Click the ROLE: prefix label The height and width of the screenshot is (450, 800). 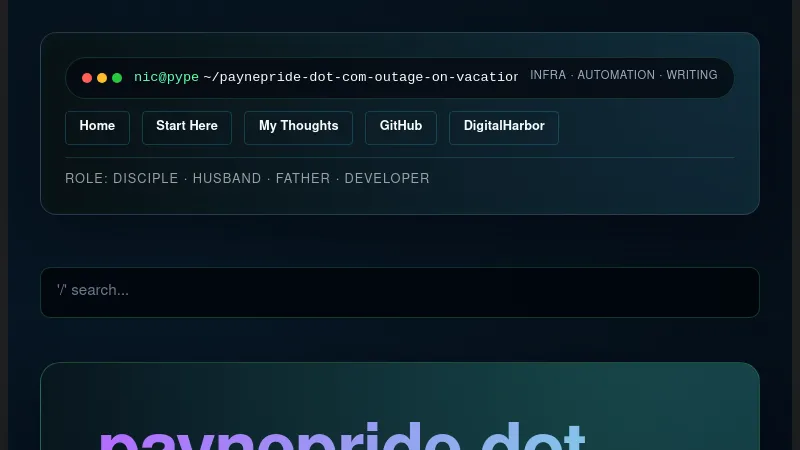tap(86, 179)
